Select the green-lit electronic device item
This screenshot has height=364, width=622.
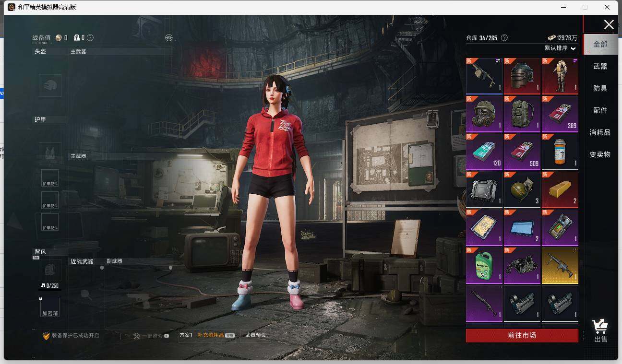(x=560, y=227)
